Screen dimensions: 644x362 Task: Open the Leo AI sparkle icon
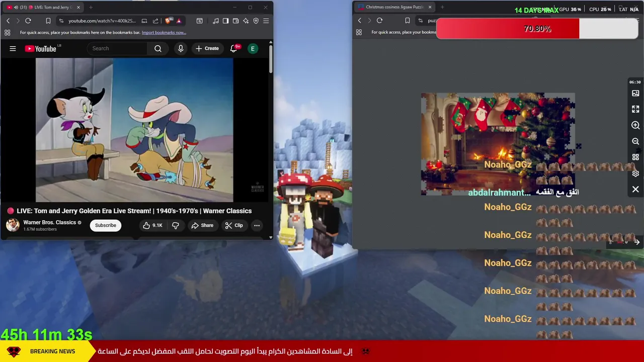[246, 21]
